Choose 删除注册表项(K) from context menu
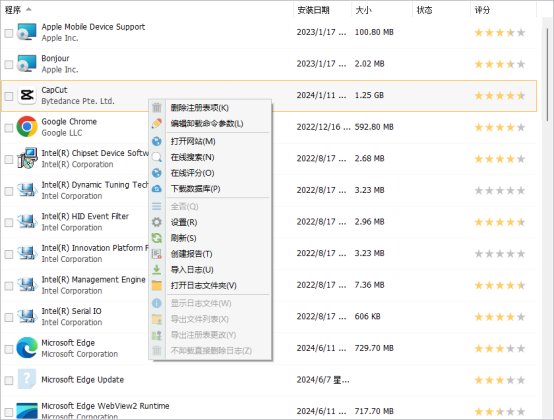Image resolution: width=554 pixels, height=420 pixels. pyautogui.click(x=211, y=108)
